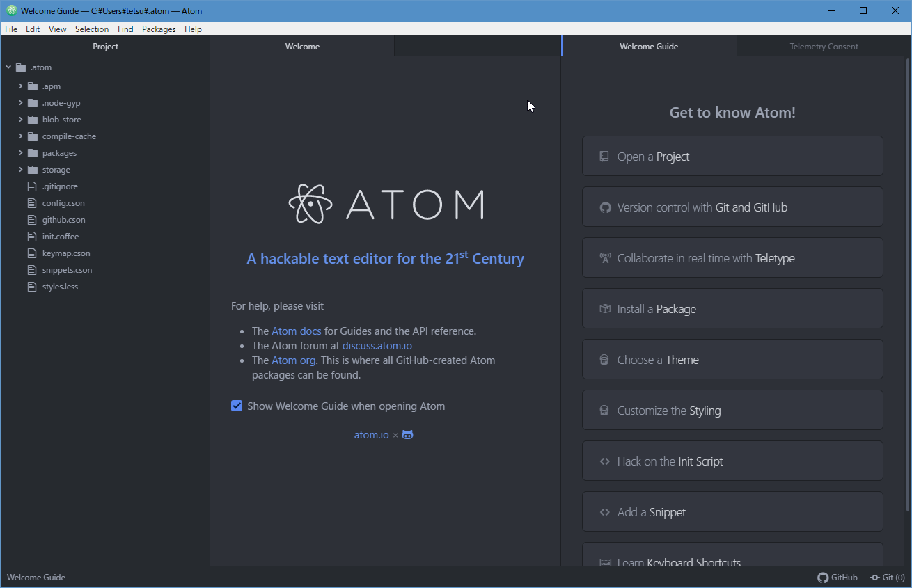The width and height of the screenshot is (912, 588).
Task: Open the Packages menu
Action: pos(159,29)
